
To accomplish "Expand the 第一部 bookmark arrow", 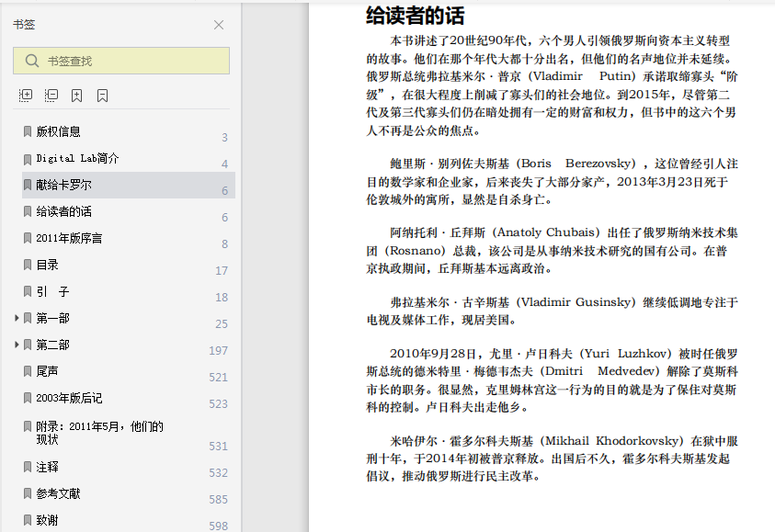I will [17, 318].
